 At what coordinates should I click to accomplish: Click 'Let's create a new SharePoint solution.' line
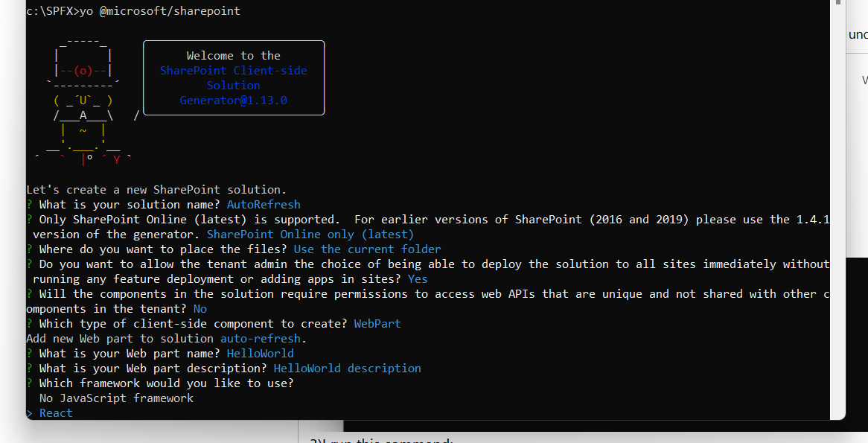[156, 190]
